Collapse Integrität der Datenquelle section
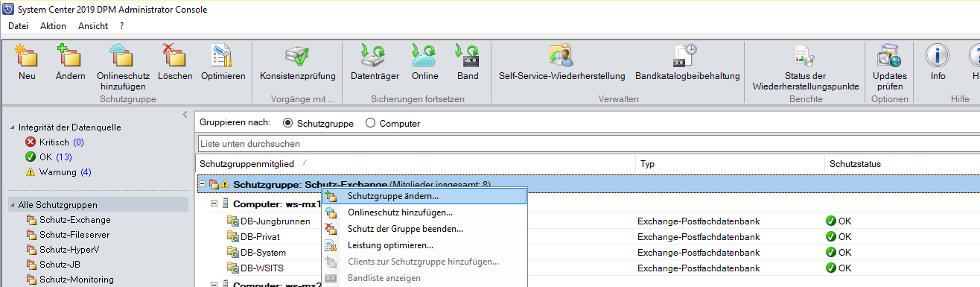Image resolution: width=980 pixels, height=287 pixels. 12,127
